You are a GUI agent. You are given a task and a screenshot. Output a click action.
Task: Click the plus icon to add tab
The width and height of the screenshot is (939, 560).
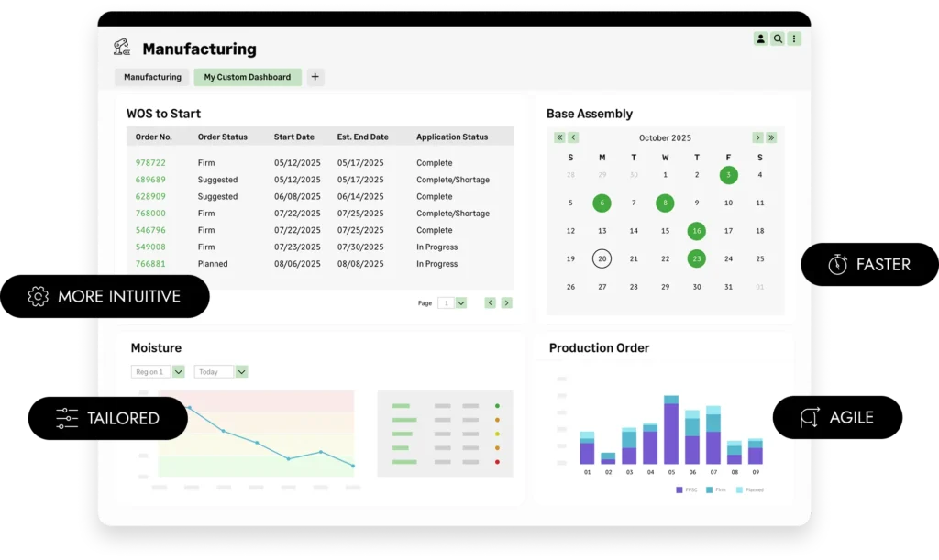click(x=315, y=77)
